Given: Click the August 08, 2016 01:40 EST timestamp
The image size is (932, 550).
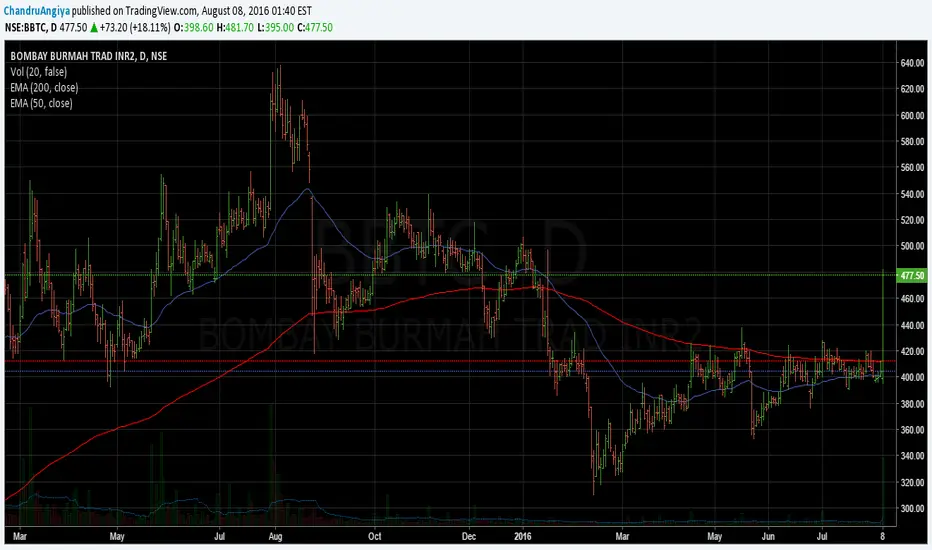Looking at the screenshot, I should pyautogui.click(x=256, y=11).
